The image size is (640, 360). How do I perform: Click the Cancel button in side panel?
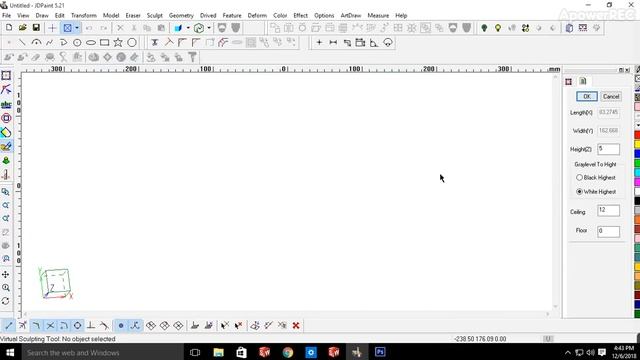tap(611, 96)
